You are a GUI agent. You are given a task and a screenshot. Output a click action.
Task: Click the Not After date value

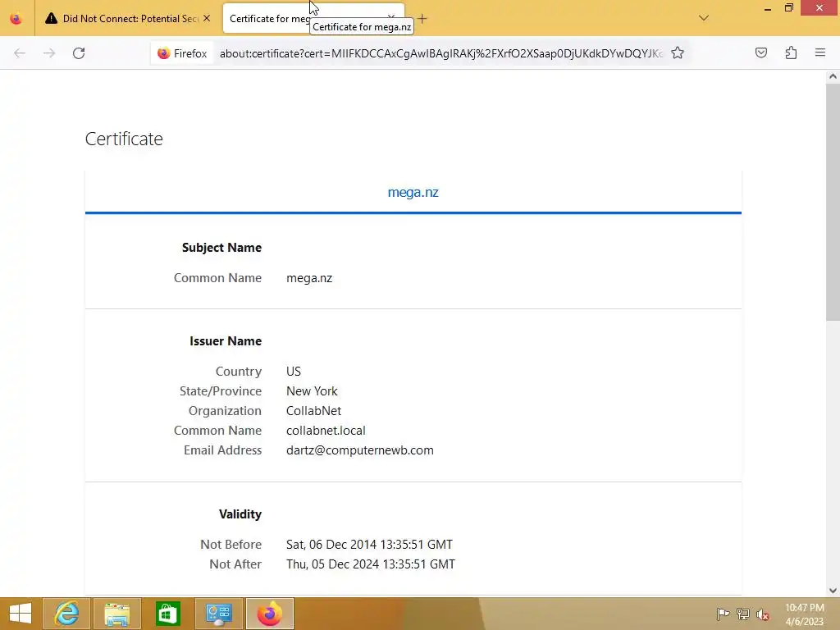click(371, 564)
